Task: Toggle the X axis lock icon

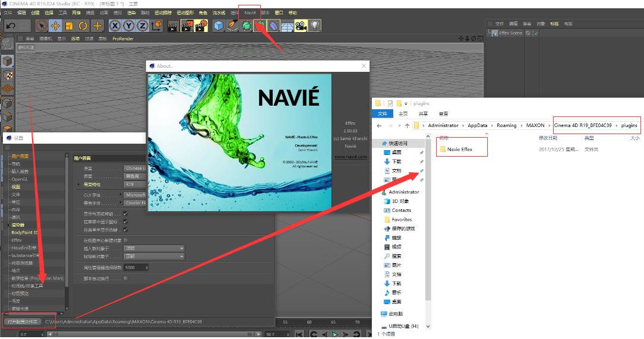Action: 115,26
